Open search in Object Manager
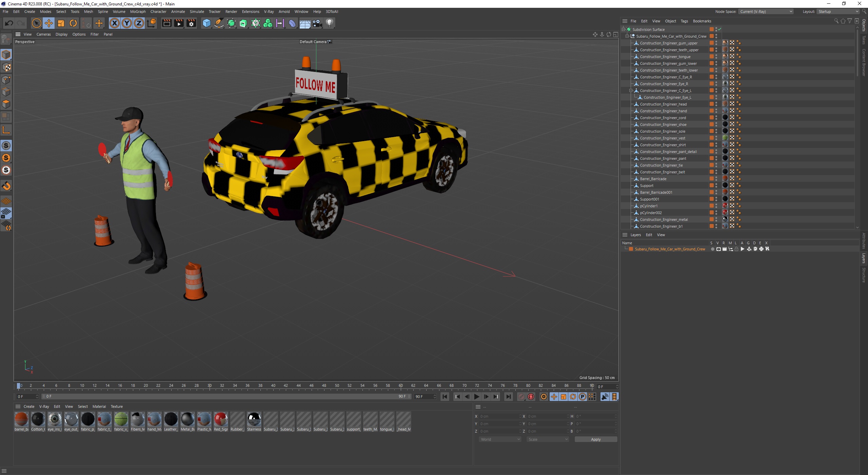 tap(836, 21)
